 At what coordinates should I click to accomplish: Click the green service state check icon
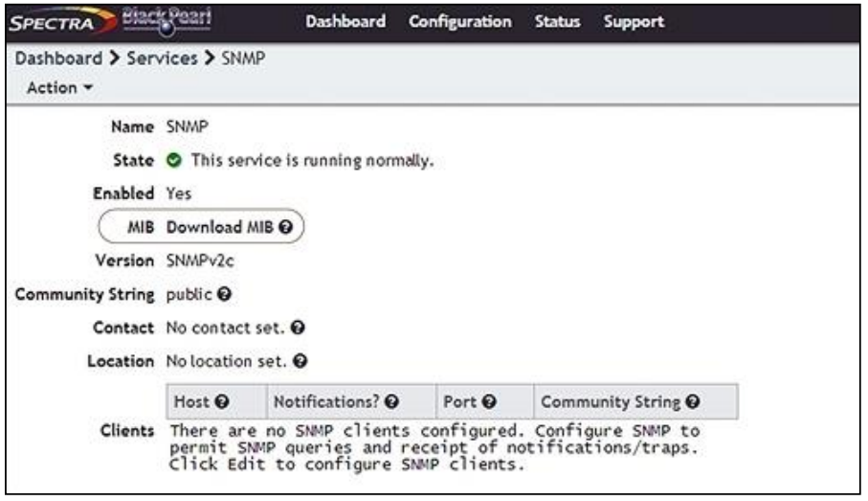(x=174, y=161)
